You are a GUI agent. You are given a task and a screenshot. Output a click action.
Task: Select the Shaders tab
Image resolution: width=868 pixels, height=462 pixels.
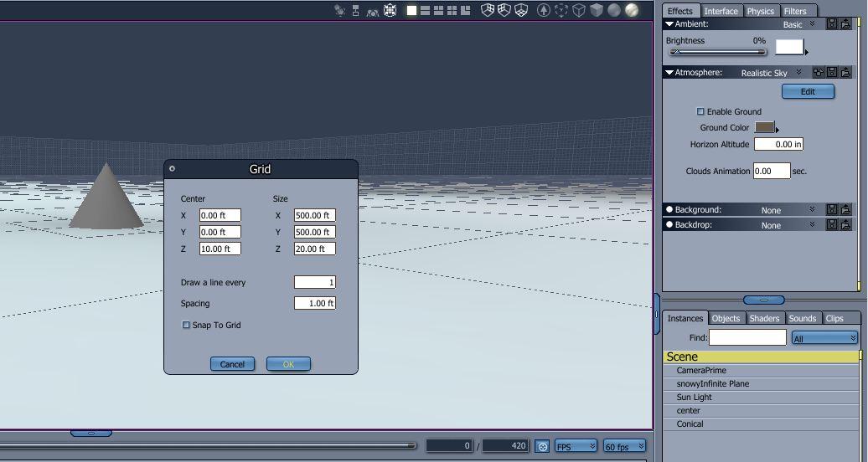pyautogui.click(x=764, y=318)
